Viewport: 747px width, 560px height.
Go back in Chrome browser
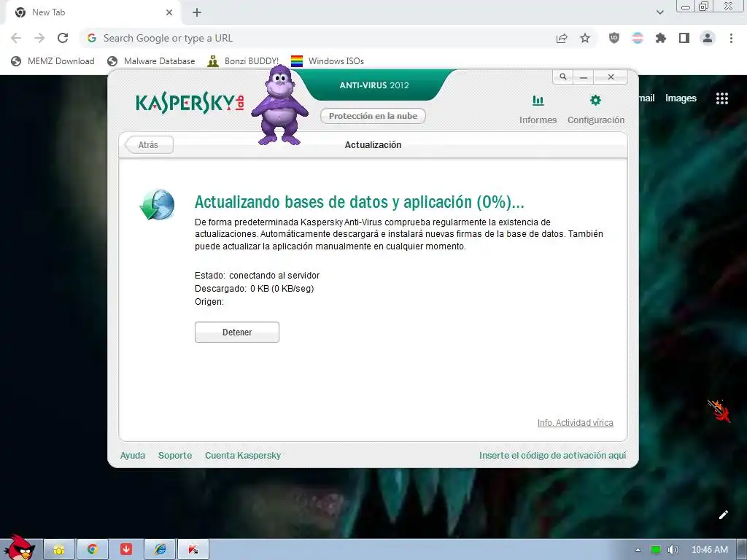click(x=16, y=38)
